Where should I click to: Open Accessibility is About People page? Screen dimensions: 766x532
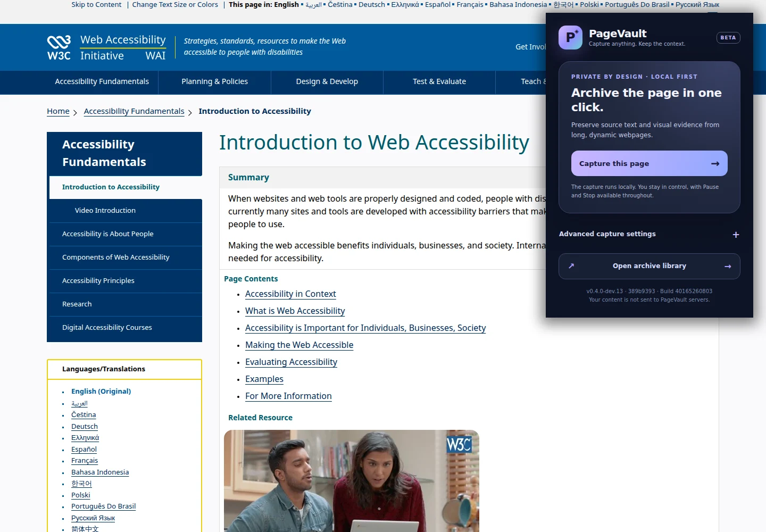[x=126, y=234]
